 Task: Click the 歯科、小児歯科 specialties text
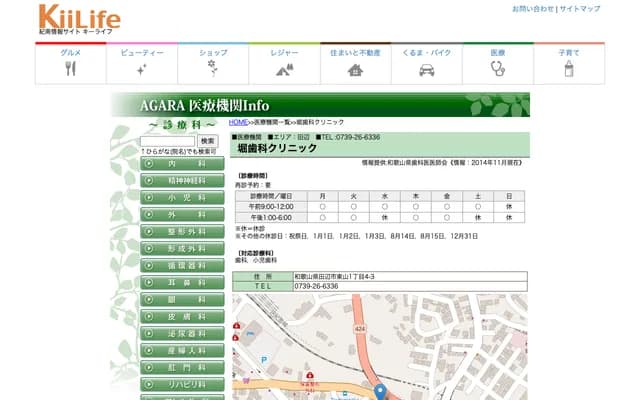point(256,260)
